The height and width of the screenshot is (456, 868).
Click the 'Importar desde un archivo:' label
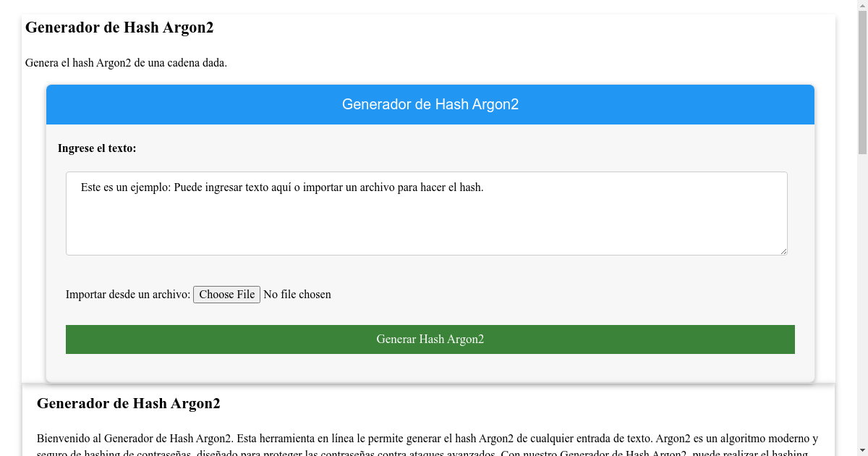point(127,294)
